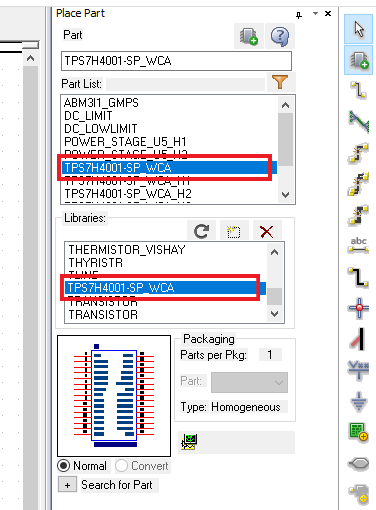Select Auto Wire Two Points tool
Viewport: 376px width, 510px height.
point(359,153)
